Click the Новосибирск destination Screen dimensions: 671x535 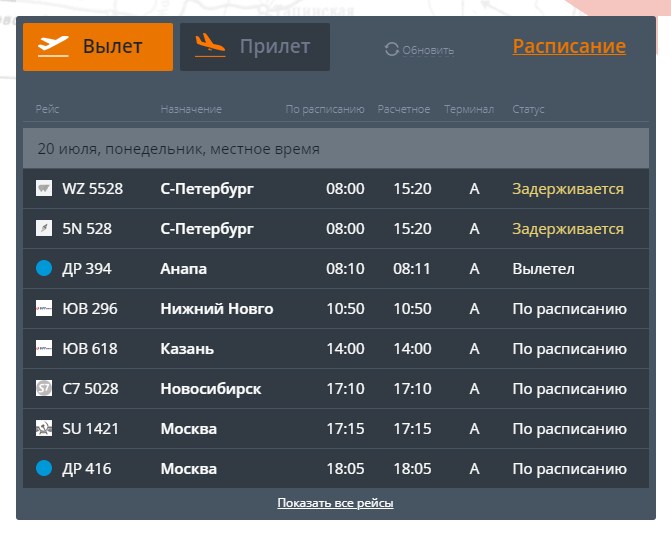pyautogui.click(x=211, y=389)
